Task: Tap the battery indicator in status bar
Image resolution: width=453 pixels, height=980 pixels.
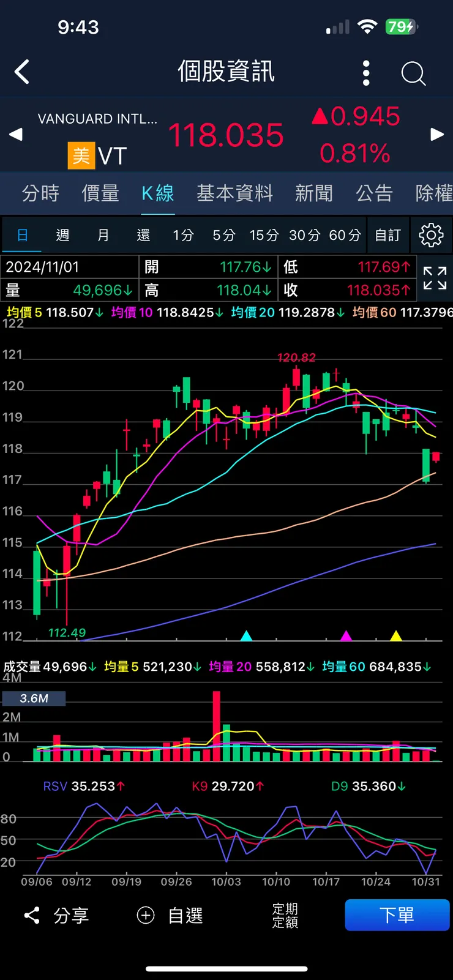Action: click(402, 27)
